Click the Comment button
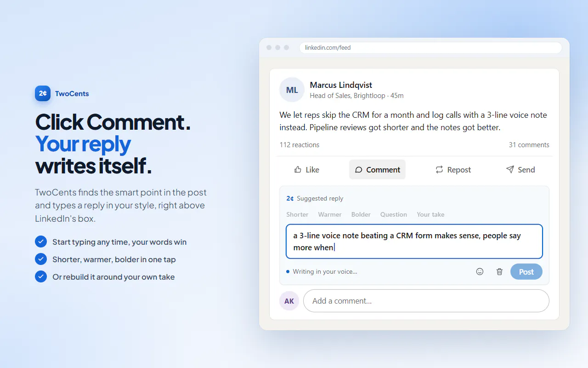 (377, 170)
